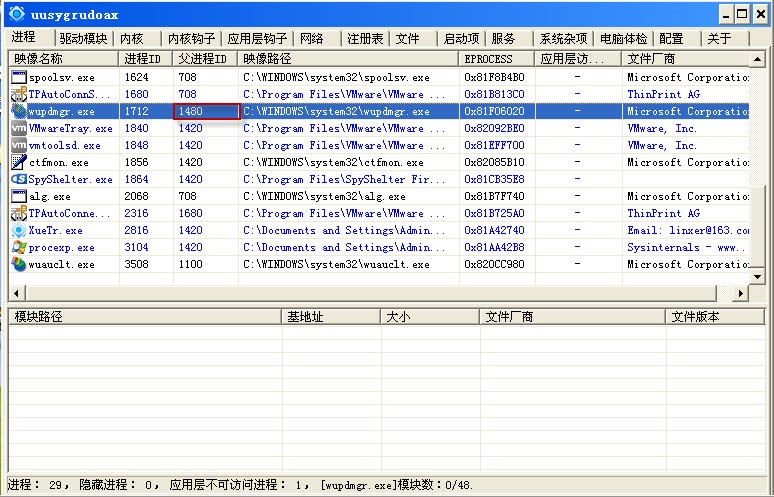Open the 配置 tab

pyautogui.click(x=671, y=38)
